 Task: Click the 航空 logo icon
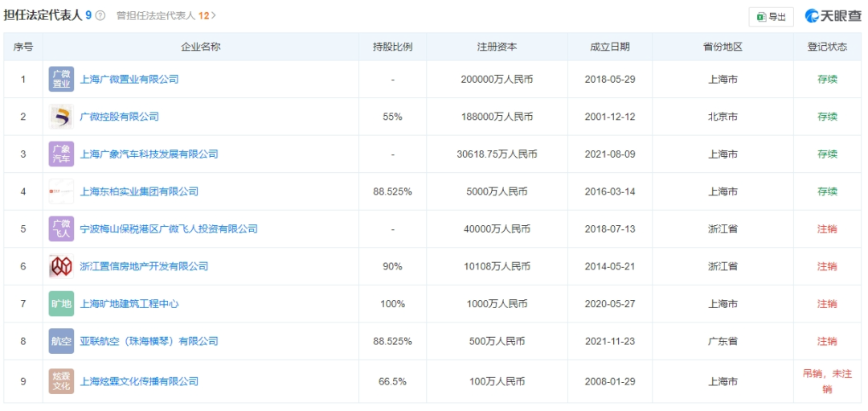click(x=61, y=341)
